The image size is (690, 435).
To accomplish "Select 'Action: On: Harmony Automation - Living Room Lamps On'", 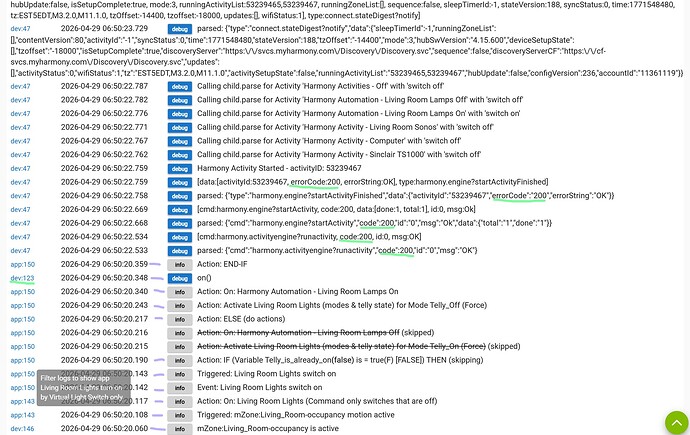I will point(297,292).
